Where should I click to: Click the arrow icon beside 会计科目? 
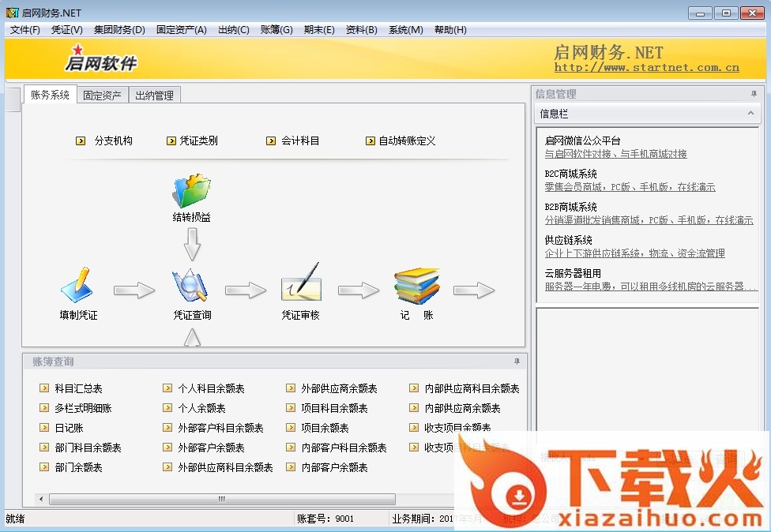pos(271,141)
